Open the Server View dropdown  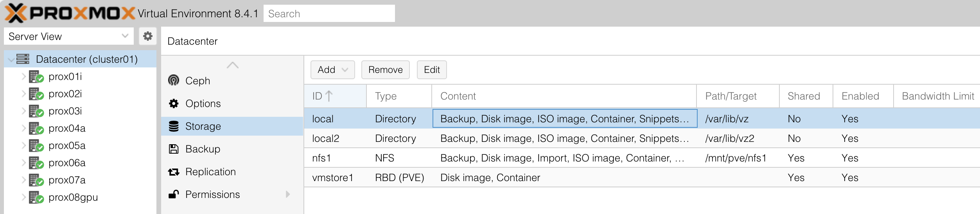[69, 36]
